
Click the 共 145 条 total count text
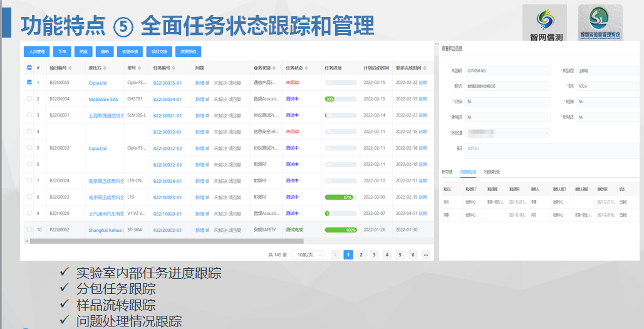278,255
